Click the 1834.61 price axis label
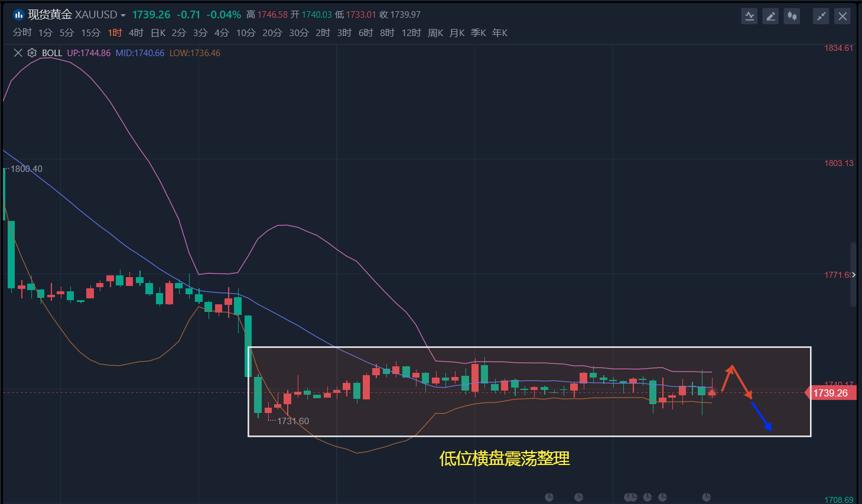The image size is (862, 504). coord(839,48)
